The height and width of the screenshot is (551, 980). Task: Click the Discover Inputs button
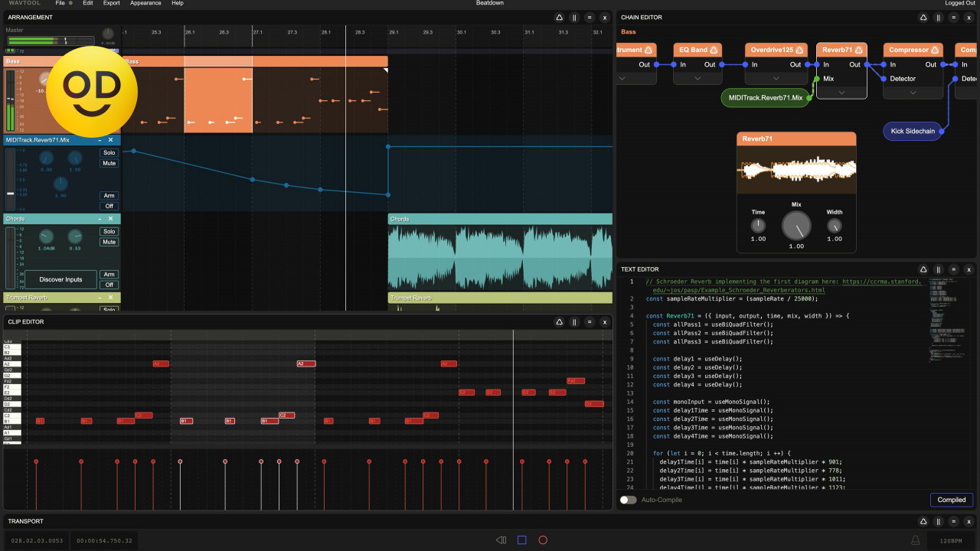click(60, 279)
